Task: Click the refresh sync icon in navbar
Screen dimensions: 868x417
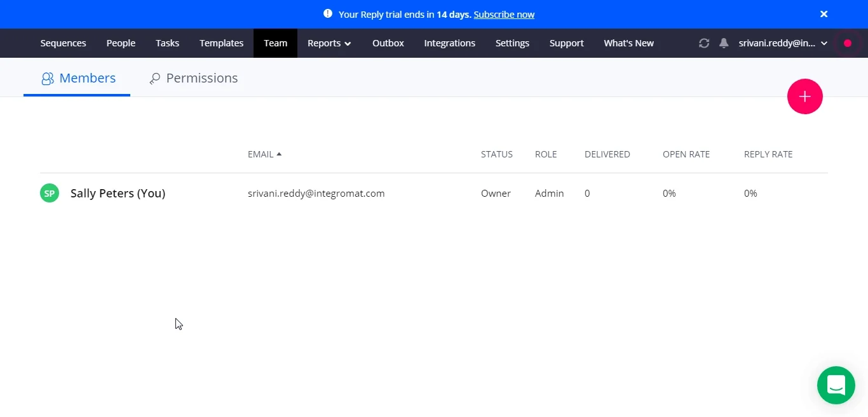Action: coord(704,43)
